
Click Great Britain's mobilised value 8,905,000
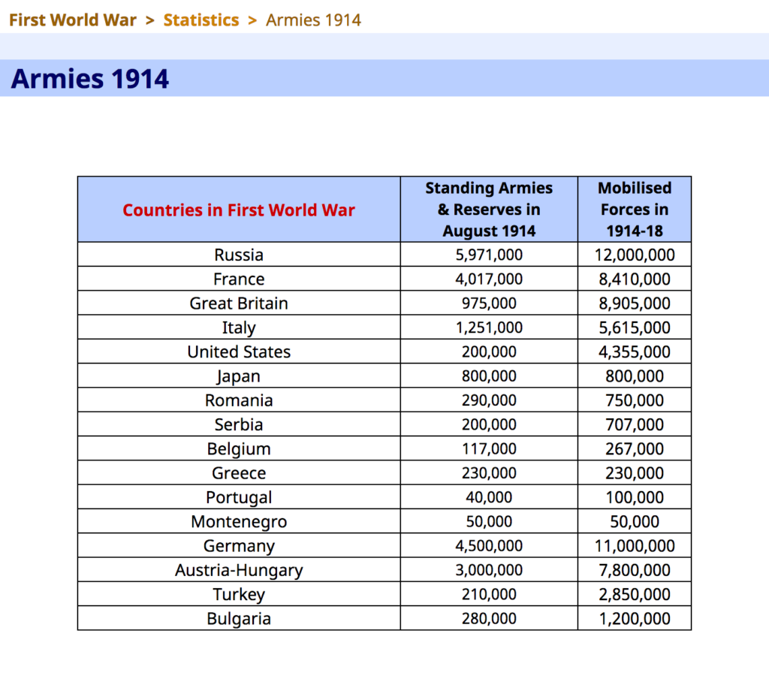[635, 303]
